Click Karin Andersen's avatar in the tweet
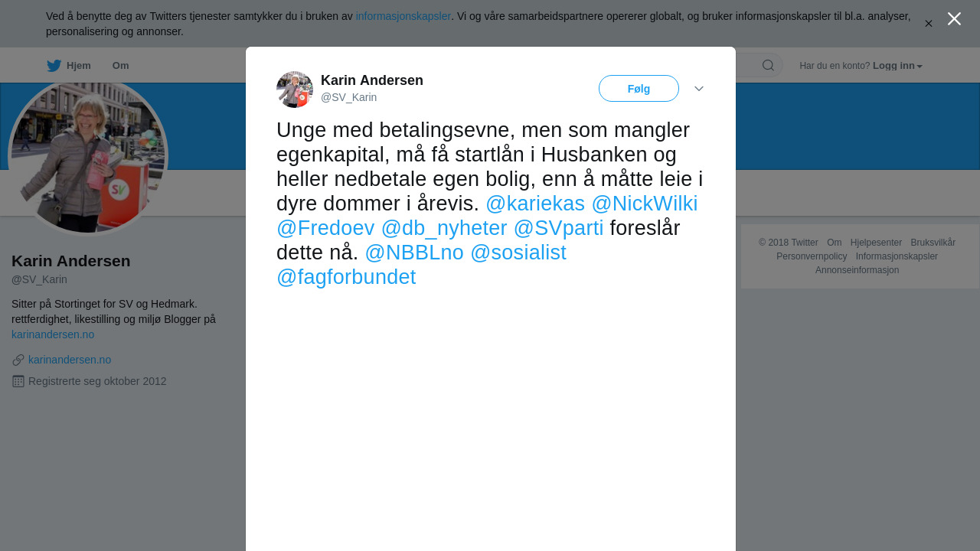Image resolution: width=980 pixels, height=551 pixels. pyautogui.click(x=295, y=90)
